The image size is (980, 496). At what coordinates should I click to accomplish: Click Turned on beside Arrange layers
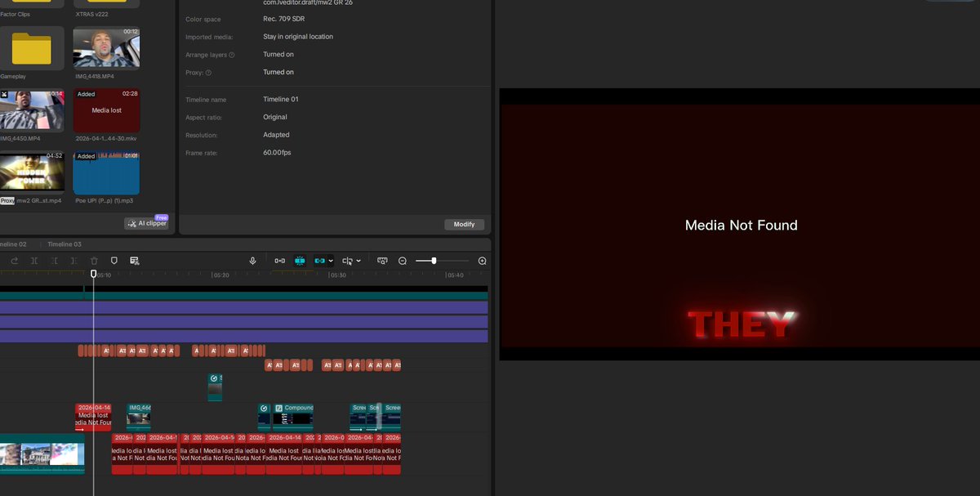pos(278,55)
